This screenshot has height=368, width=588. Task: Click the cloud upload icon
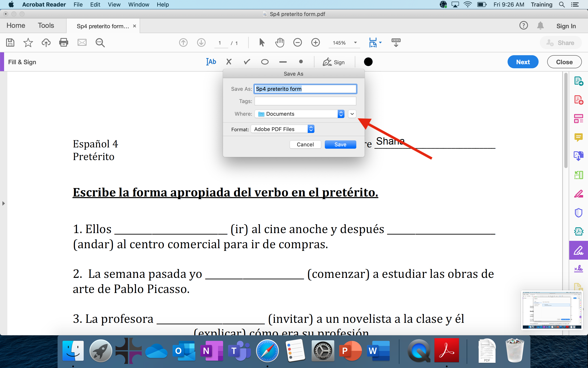[46, 43]
